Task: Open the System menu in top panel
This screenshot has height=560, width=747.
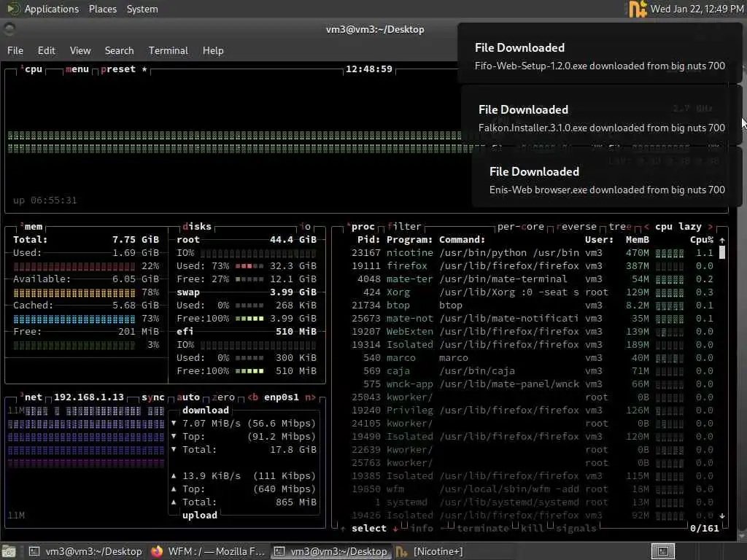Action: coord(142,9)
